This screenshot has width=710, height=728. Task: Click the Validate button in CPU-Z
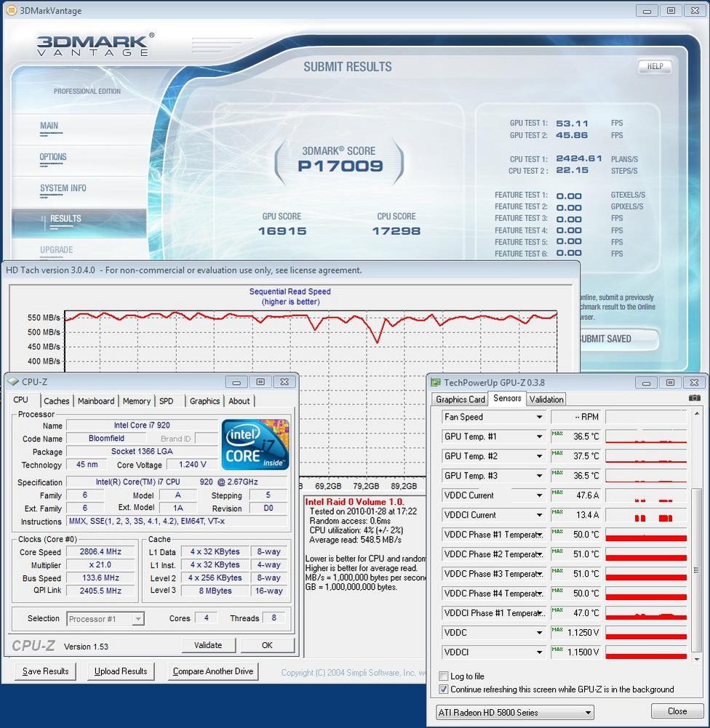pyautogui.click(x=208, y=645)
